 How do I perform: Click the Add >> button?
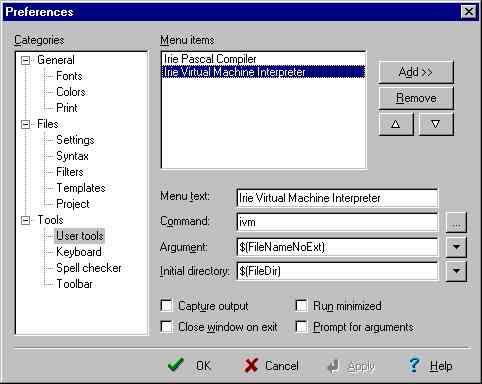416,72
